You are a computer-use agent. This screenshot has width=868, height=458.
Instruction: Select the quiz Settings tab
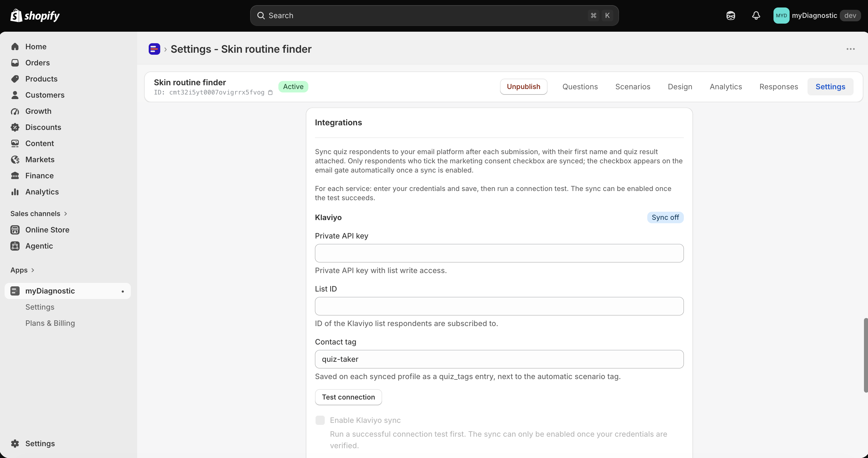click(x=830, y=87)
